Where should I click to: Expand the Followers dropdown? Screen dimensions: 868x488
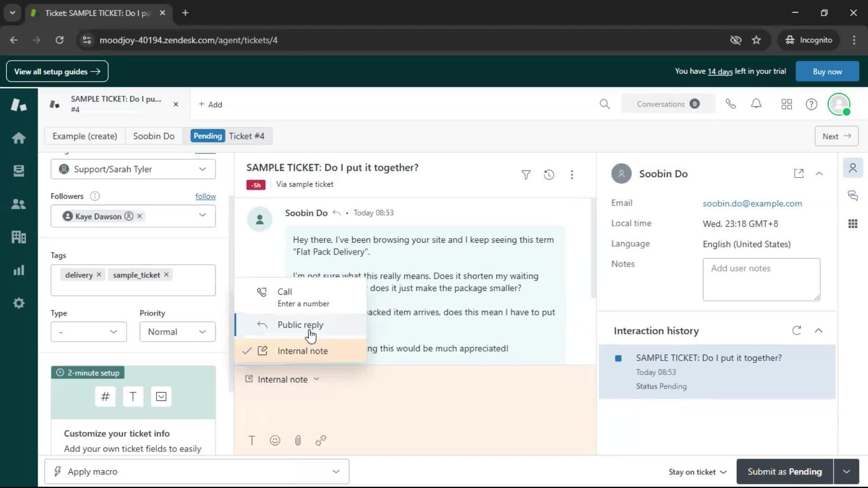click(202, 216)
